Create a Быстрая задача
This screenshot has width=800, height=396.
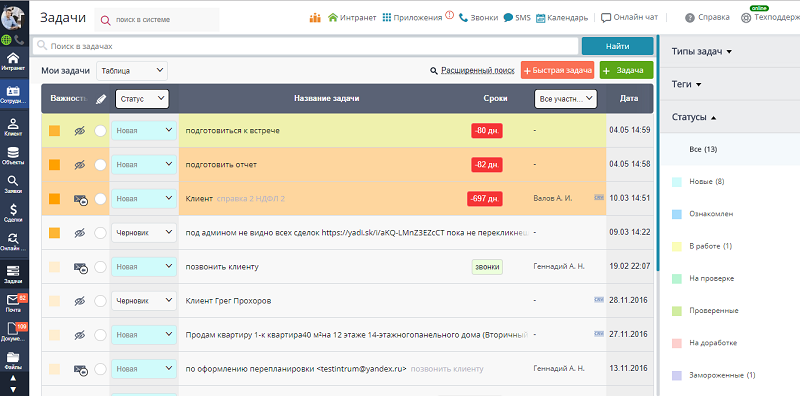pos(557,70)
